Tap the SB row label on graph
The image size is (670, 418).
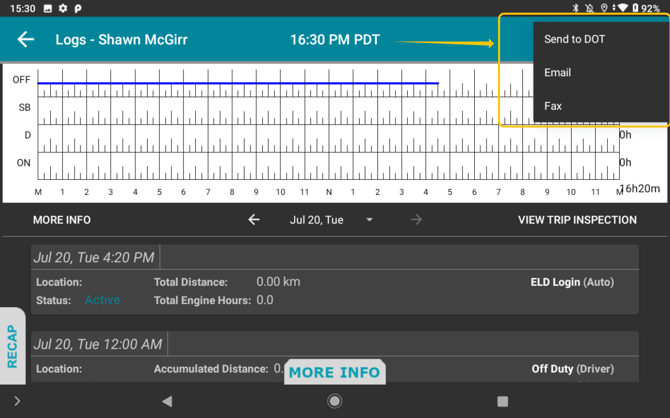tap(24, 107)
